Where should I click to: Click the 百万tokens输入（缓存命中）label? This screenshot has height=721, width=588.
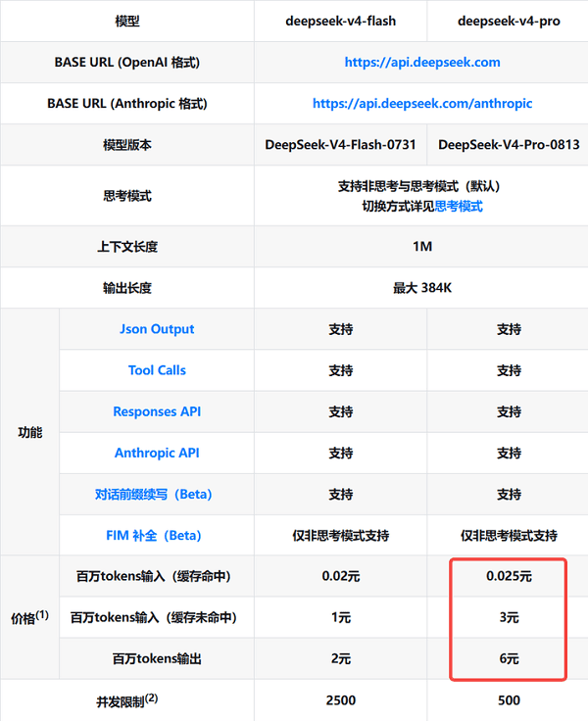pos(153,576)
